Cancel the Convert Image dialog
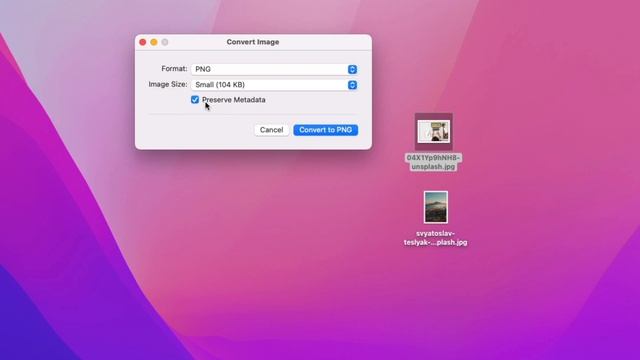640x360 pixels. (271, 130)
